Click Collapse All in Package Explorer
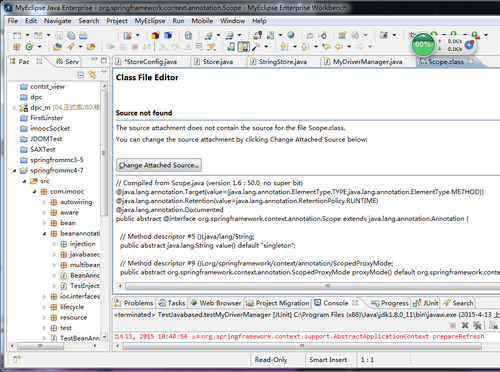The width and height of the screenshot is (500, 372). pos(81,75)
